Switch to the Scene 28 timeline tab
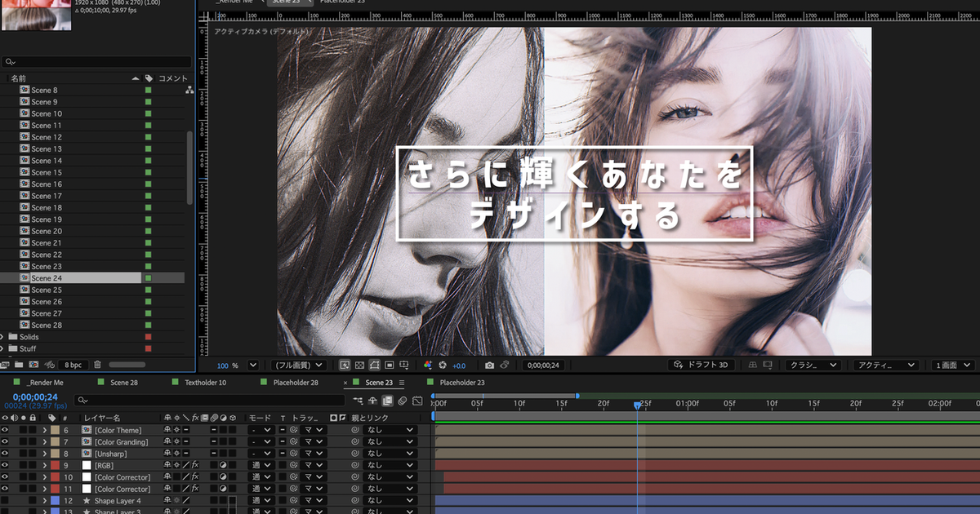The image size is (980, 514). tap(123, 383)
